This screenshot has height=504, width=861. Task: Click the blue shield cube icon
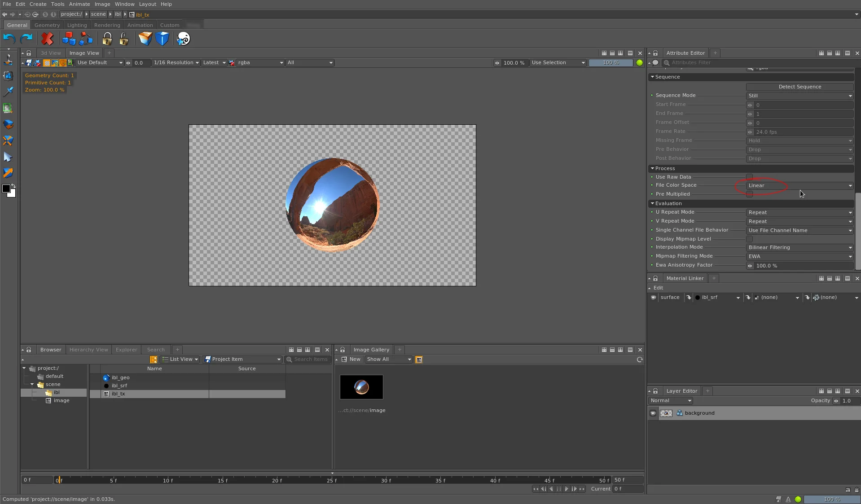coord(162,39)
